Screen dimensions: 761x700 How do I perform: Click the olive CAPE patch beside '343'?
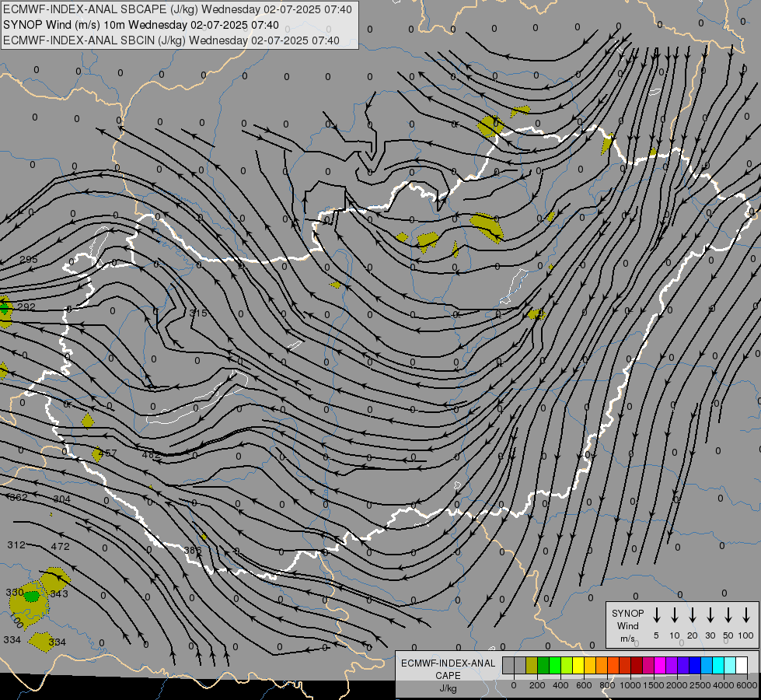point(55,579)
